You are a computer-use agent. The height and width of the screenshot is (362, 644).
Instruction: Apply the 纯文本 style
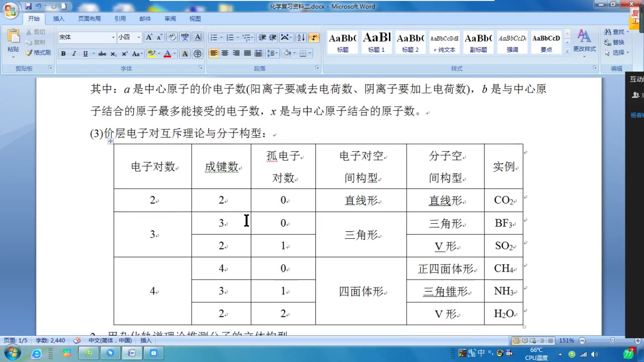tap(444, 42)
